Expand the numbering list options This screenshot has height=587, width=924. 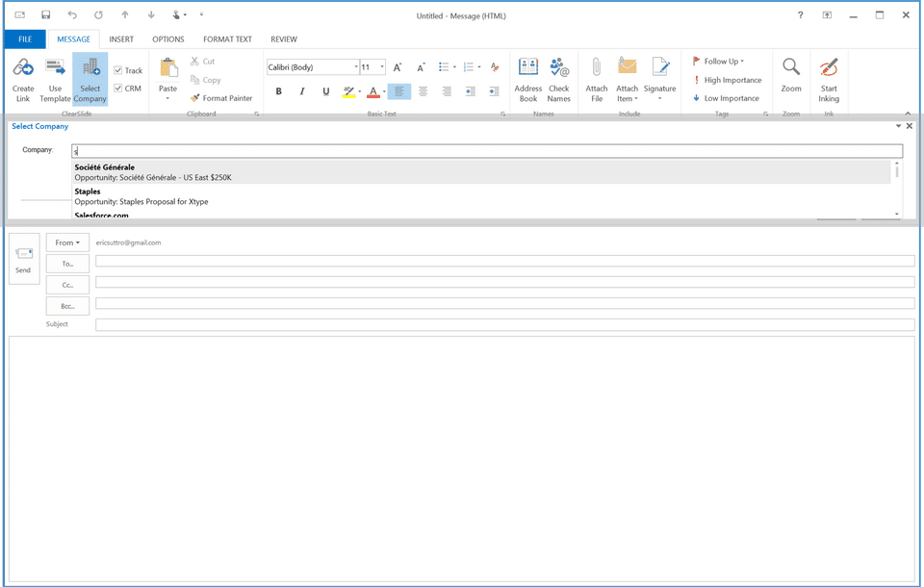(x=479, y=67)
